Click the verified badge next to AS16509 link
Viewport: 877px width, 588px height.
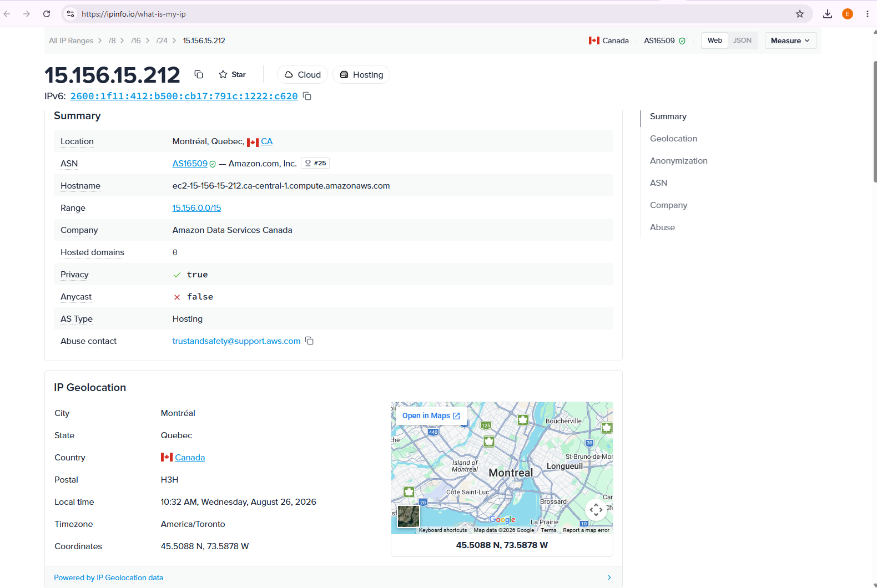coord(213,164)
